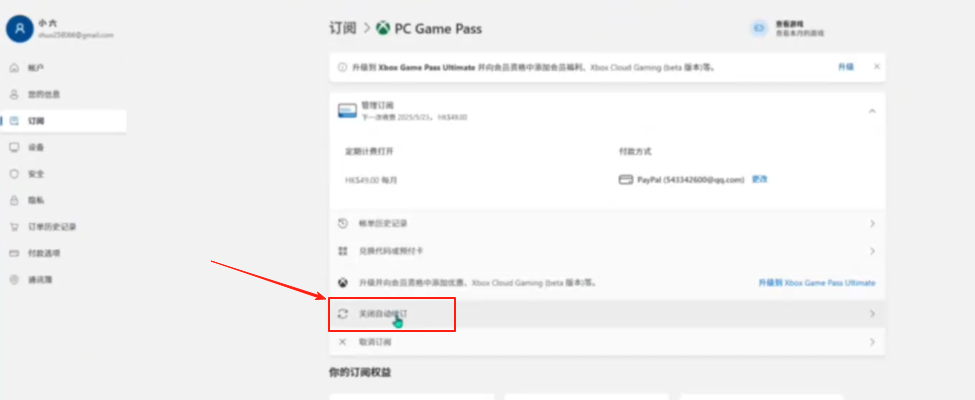
Task: Click the 取消订阅 row
Action: click(607, 342)
